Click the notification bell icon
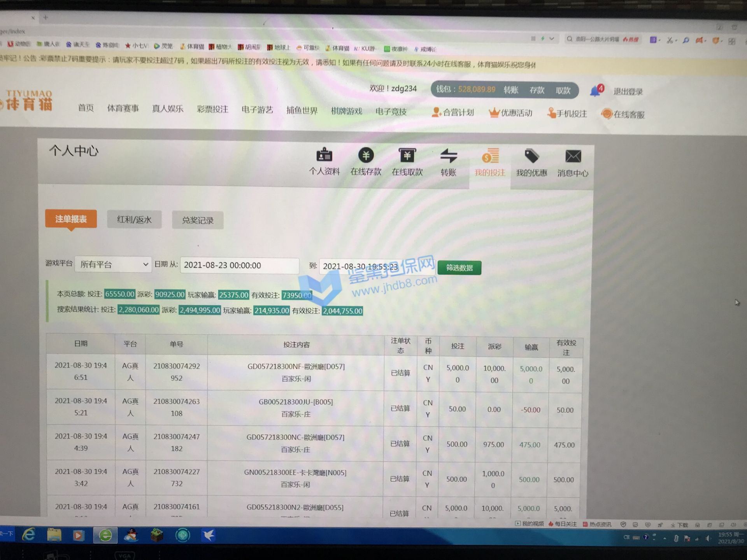This screenshot has height=560, width=747. tap(595, 91)
